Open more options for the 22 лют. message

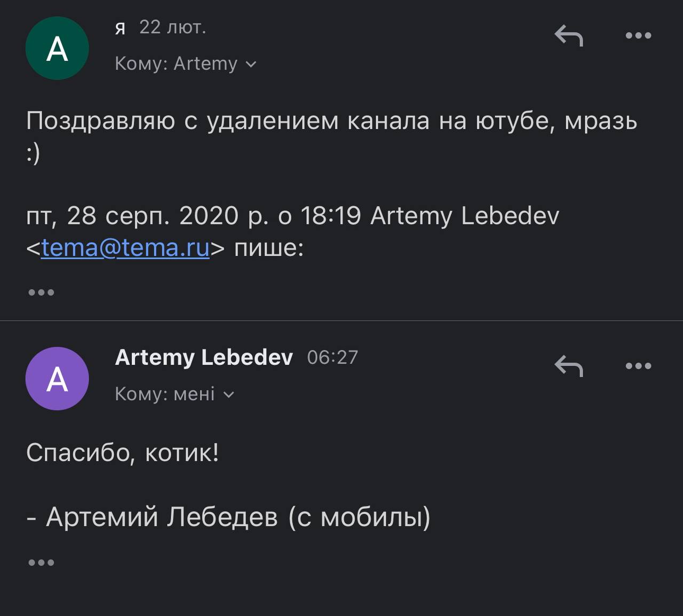(x=638, y=36)
